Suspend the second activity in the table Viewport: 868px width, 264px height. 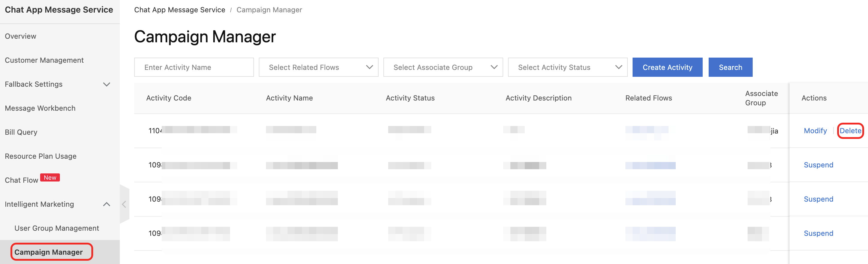(818, 165)
